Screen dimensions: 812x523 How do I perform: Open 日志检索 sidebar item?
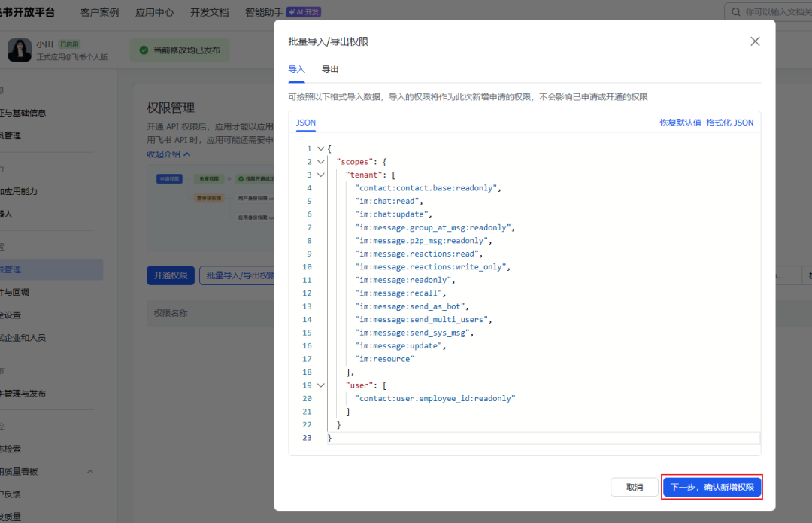(x=11, y=449)
